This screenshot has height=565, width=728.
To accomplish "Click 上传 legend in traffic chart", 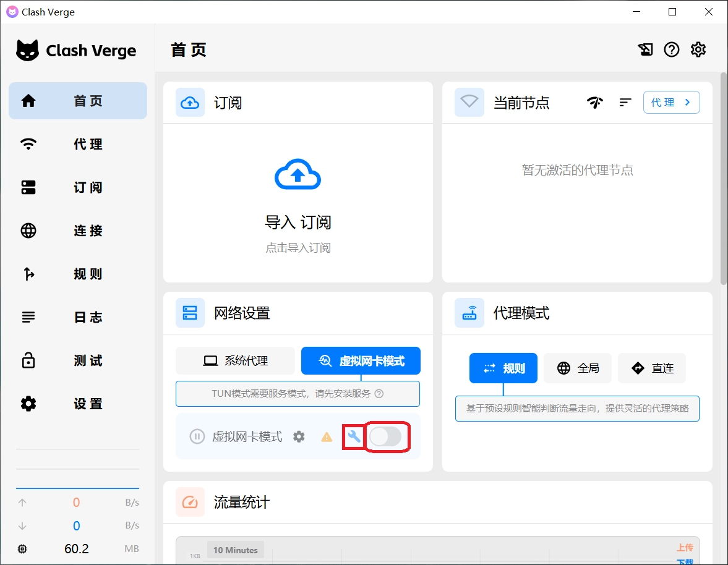I will (x=685, y=547).
